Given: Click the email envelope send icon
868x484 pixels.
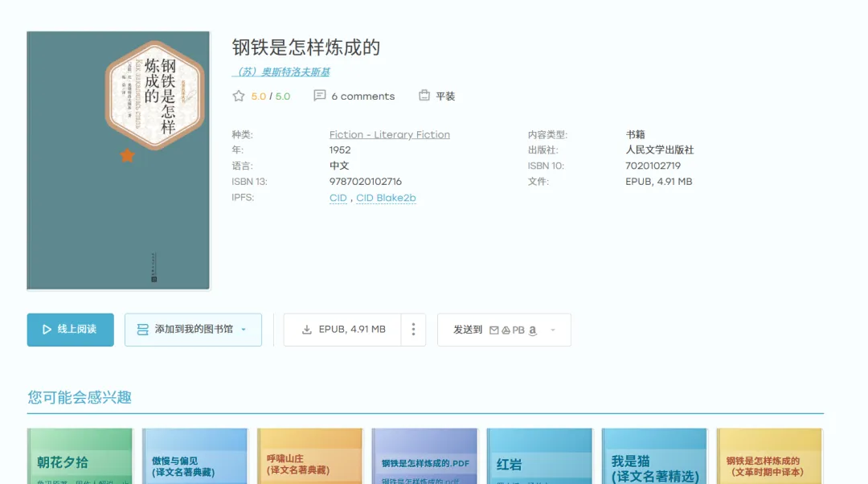Looking at the screenshot, I should pos(493,330).
